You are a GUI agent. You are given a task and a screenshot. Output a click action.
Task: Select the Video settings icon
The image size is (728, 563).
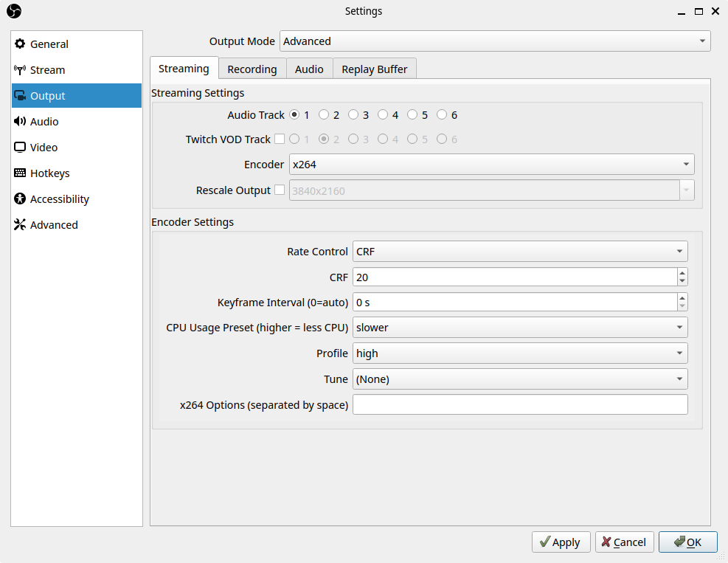tap(42, 147)
